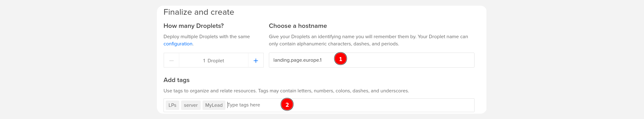
Task: Open the configuration link
Action: coord(178,44)
